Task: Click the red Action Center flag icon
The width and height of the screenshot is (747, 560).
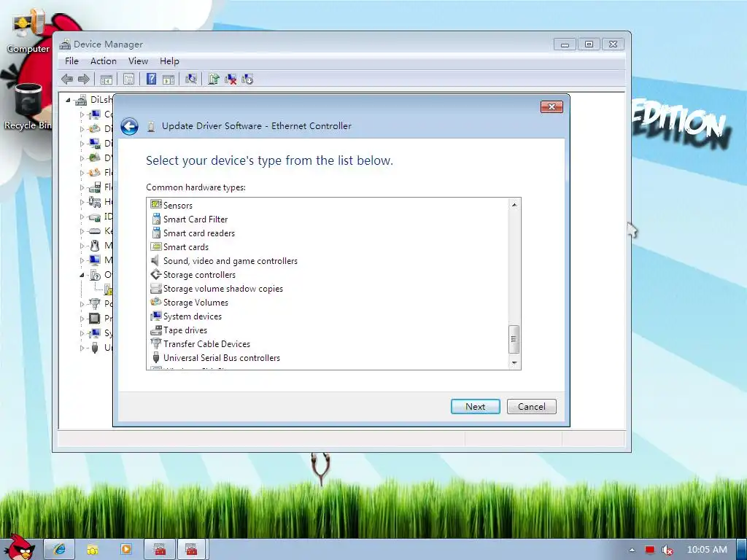Action: click(649, 550)
